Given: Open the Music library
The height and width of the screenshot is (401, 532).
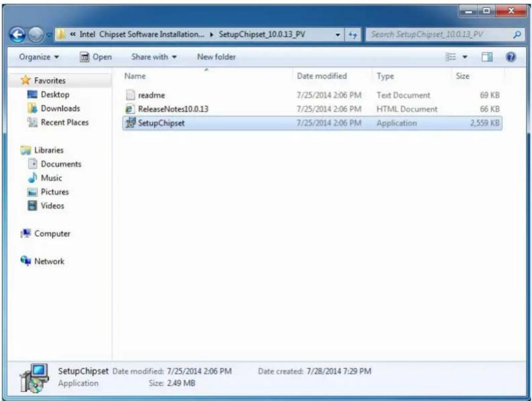Looking at the screenshot, I should [51, 178].
